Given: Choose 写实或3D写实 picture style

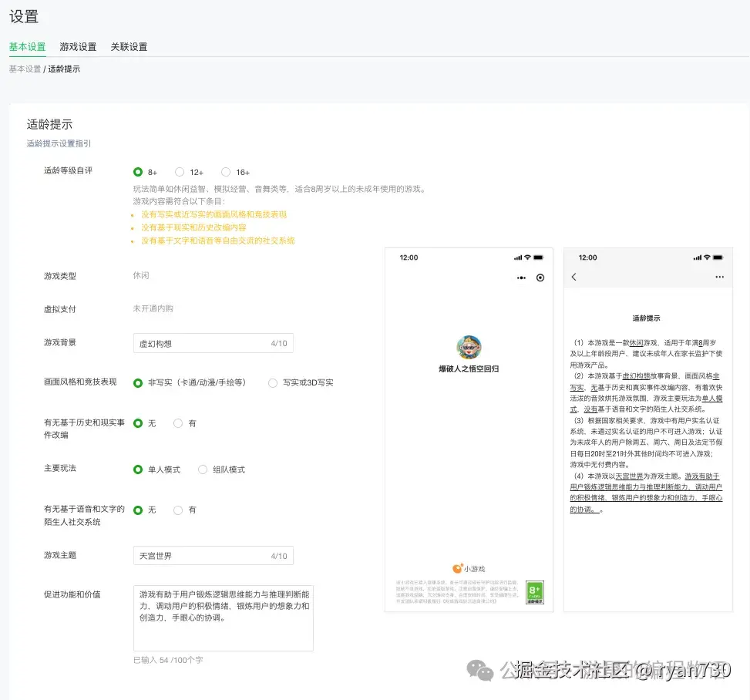Looking at the screenshot, I should click(273, 383).
